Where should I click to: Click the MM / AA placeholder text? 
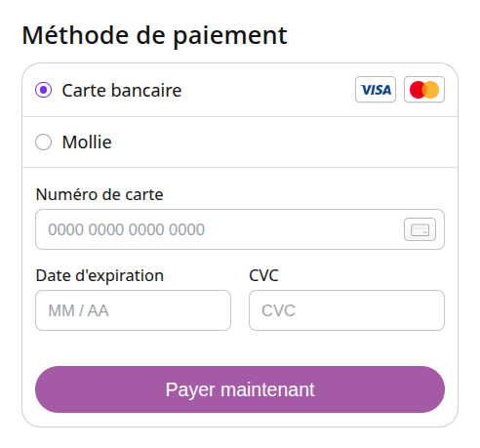coord(78,310)
